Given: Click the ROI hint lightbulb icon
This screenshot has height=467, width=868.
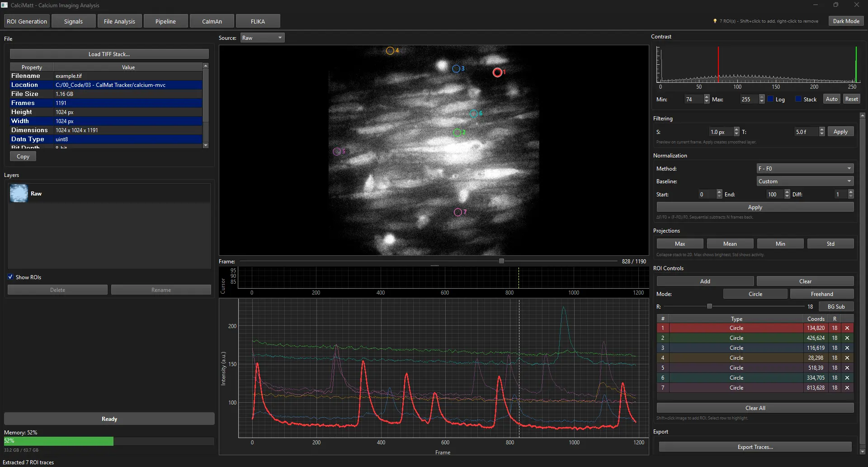Looking at the screenshot, I should [714, 21].
